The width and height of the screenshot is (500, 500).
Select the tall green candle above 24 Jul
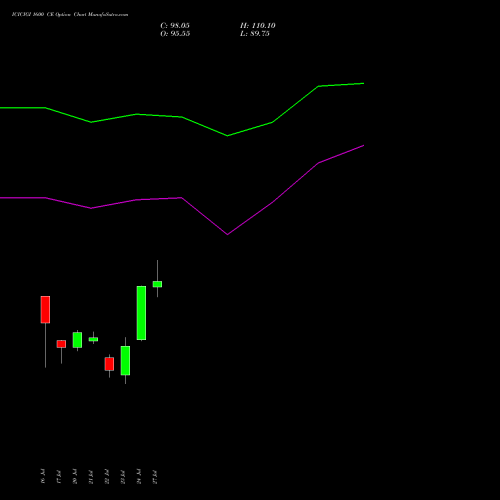141,313
